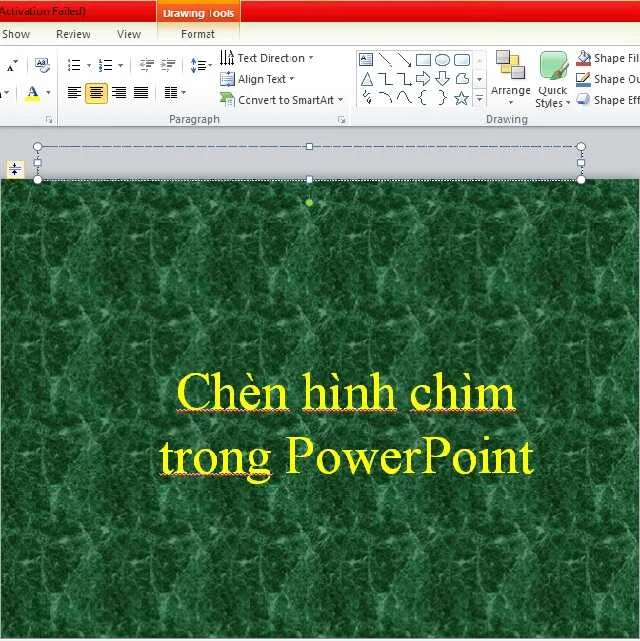Pick the straight Line shape
The image size is (640, 641).
pos(385,60)
